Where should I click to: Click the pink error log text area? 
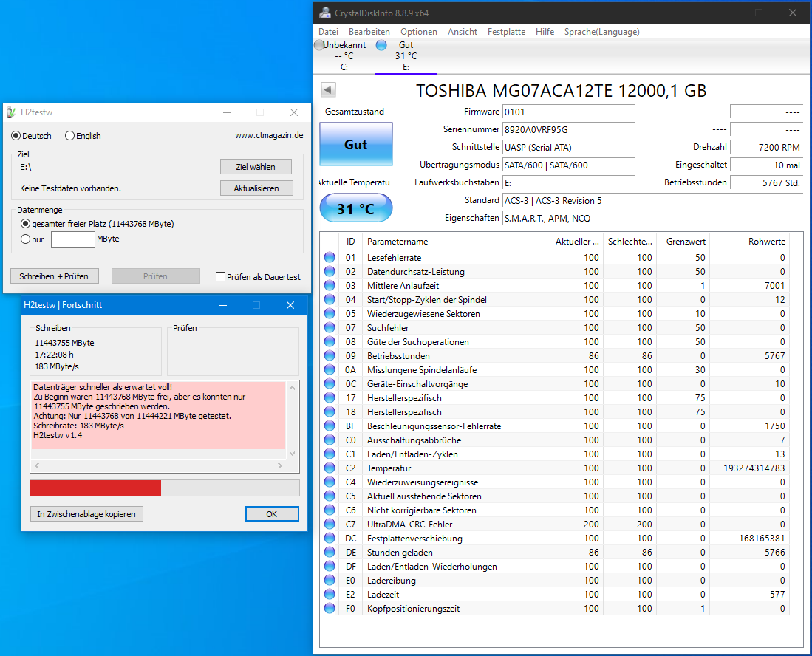[x=158, y=415]
